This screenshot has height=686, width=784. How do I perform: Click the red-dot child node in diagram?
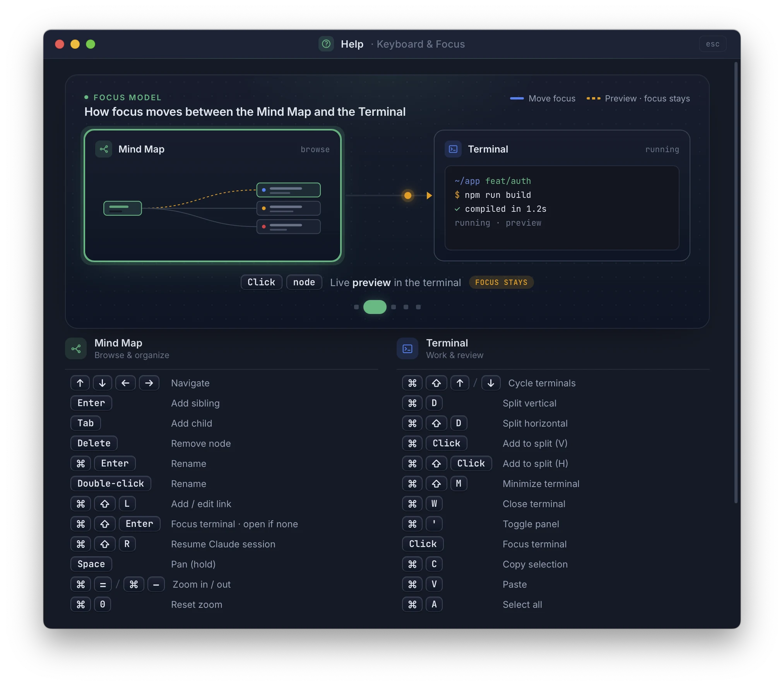[289, 226]
